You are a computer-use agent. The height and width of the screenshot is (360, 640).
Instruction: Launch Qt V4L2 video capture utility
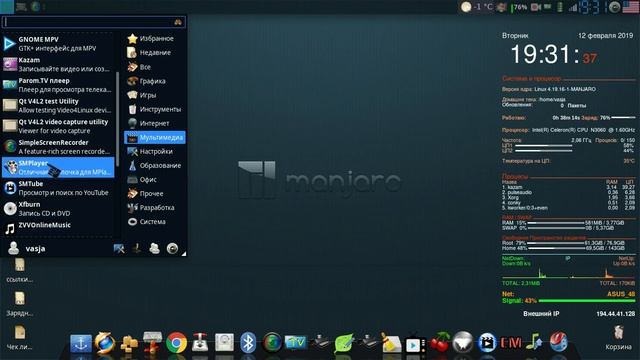(x=58, y=126)
